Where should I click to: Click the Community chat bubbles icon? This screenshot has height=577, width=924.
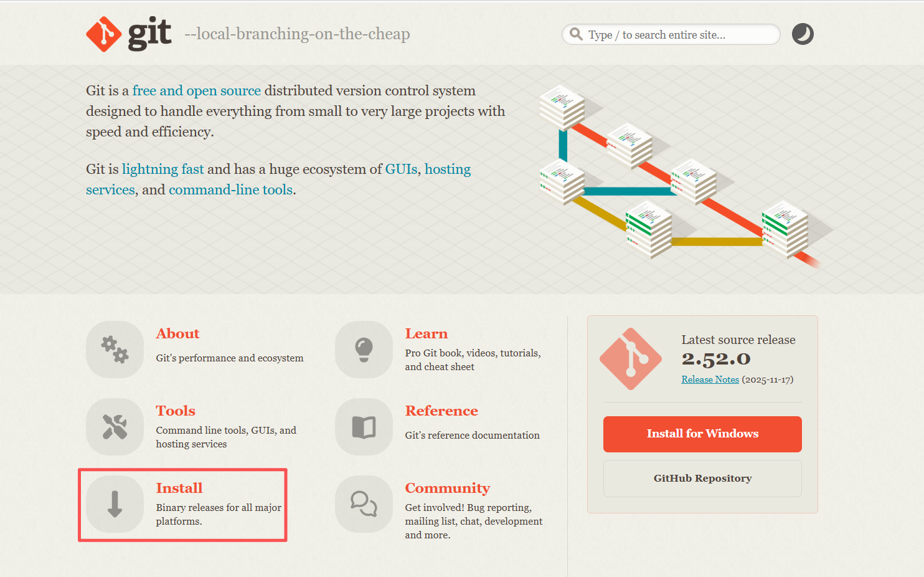(364, 504)
